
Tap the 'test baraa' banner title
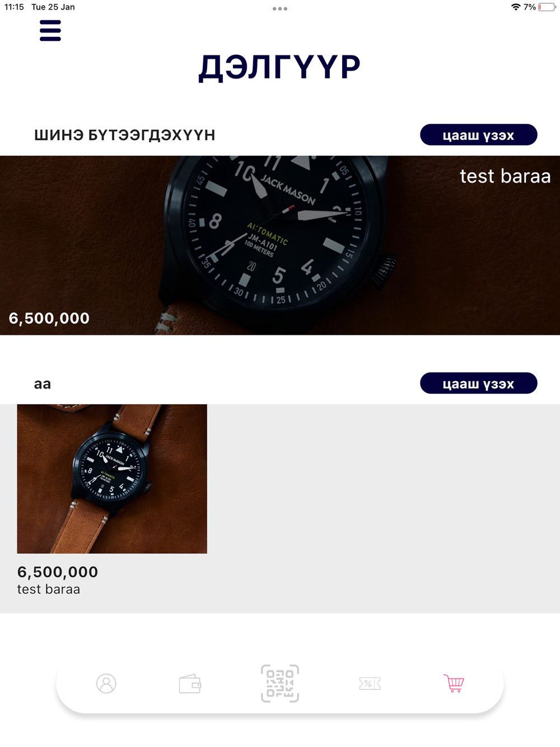click(x=505, y=176)
